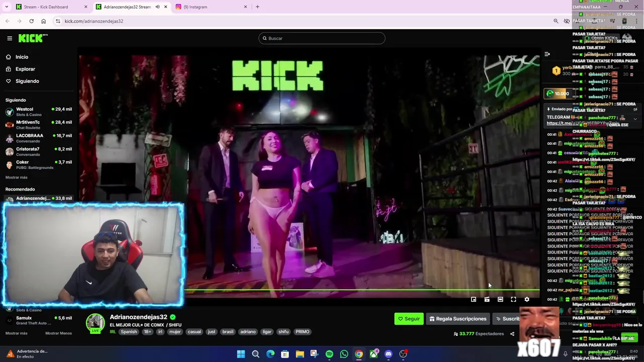Select the 18+ tag

point(147,332)
